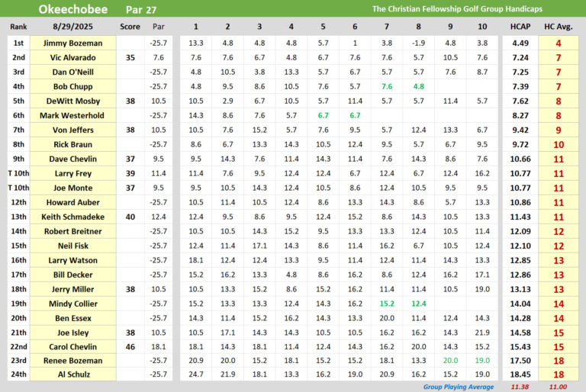Click Keith Schmadeke's name cell
This screenshot has height=392, width=586.
(x=73, y=217)
